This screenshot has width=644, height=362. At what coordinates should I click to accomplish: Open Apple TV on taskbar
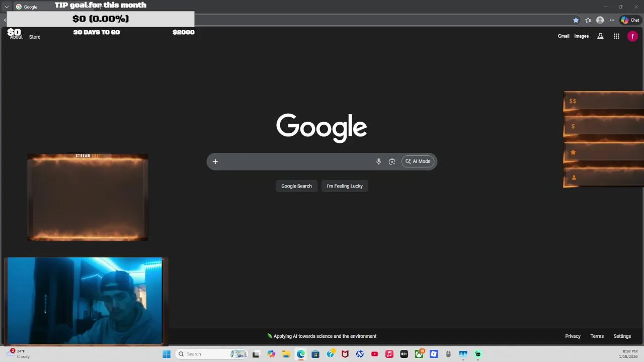[x=404, y=354]
